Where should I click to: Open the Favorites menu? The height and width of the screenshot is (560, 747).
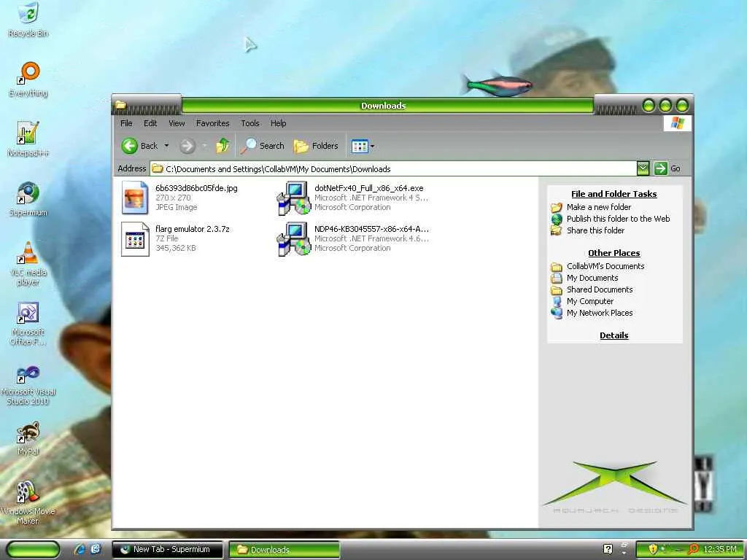click(x=212, y=123)
